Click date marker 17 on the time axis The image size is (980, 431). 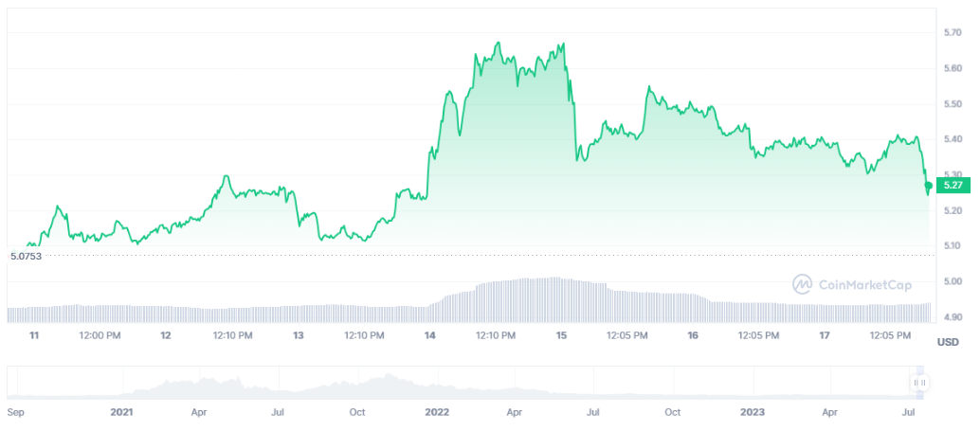tap(825, 335)
